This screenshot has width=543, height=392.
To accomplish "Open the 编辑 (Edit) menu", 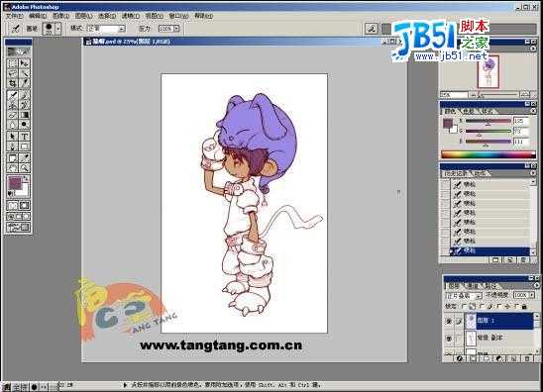I will [x=38, y=16].
